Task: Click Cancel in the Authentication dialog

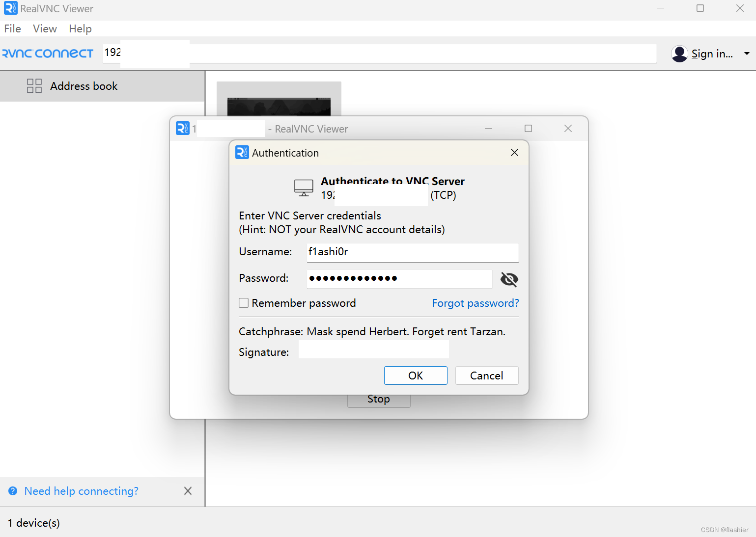Action: pos(487,376)
